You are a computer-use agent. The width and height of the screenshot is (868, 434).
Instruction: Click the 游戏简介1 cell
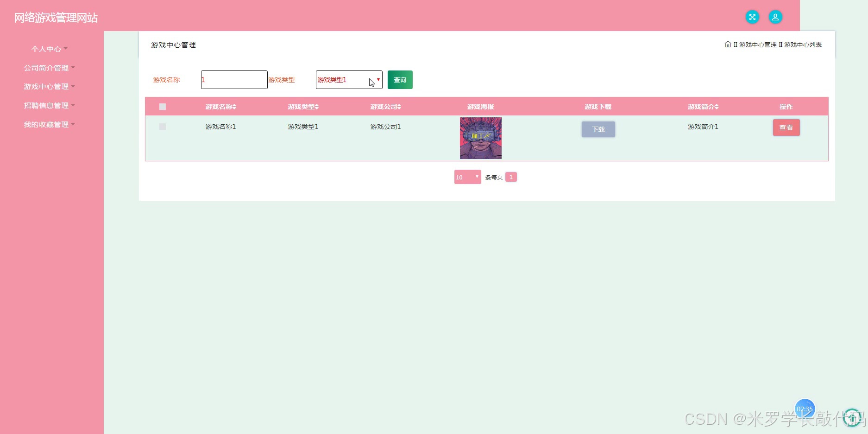(703, 127)
